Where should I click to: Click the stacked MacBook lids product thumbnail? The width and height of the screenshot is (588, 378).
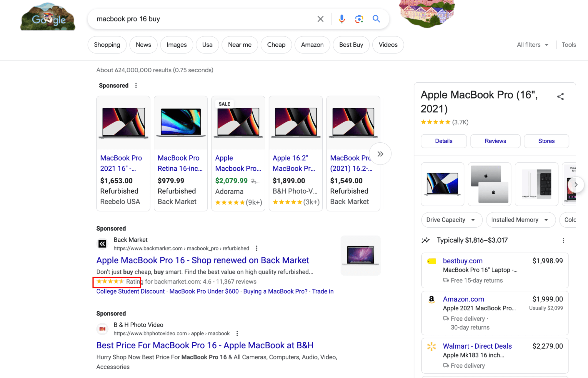point(489,184)
